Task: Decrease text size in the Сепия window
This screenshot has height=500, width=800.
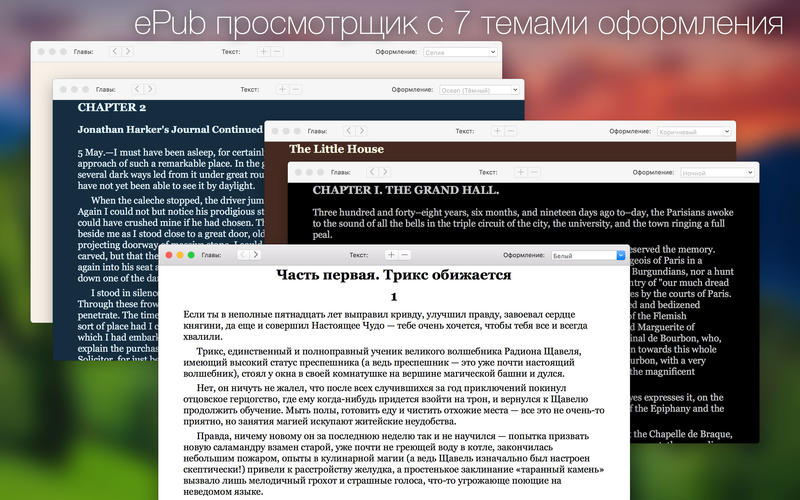Action: [277, 52]
